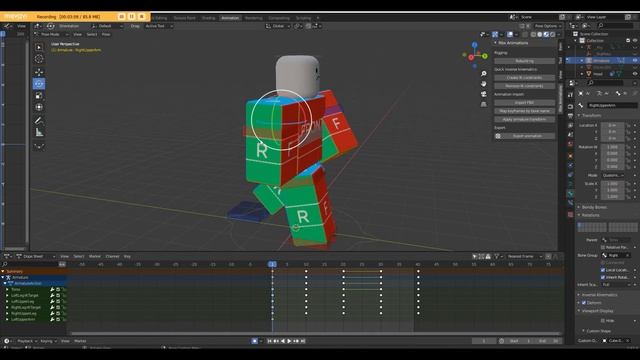640x360 pixels.
Task: Click the blue Z axis on navigation gizmo
Action: click(475, 44)
